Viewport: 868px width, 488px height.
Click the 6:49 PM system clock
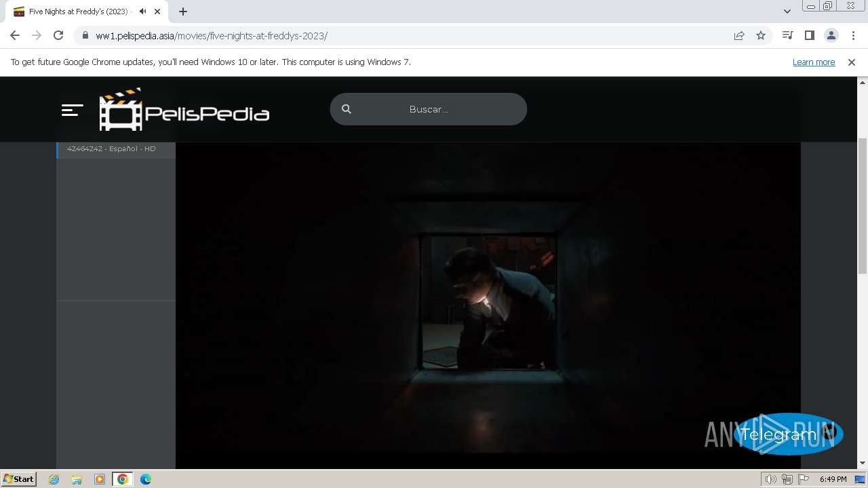(833, 479)
